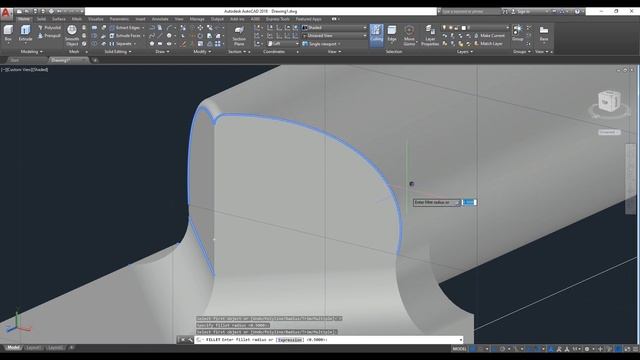Click the Help question mark icon
This screenshot has width=640, height=360.
[577, 12]
